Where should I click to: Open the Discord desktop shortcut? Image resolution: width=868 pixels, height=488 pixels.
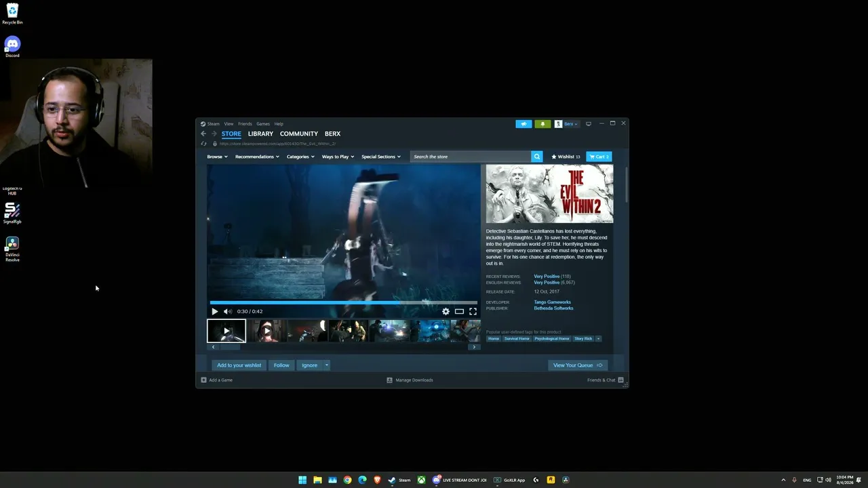tap(12, 47)
